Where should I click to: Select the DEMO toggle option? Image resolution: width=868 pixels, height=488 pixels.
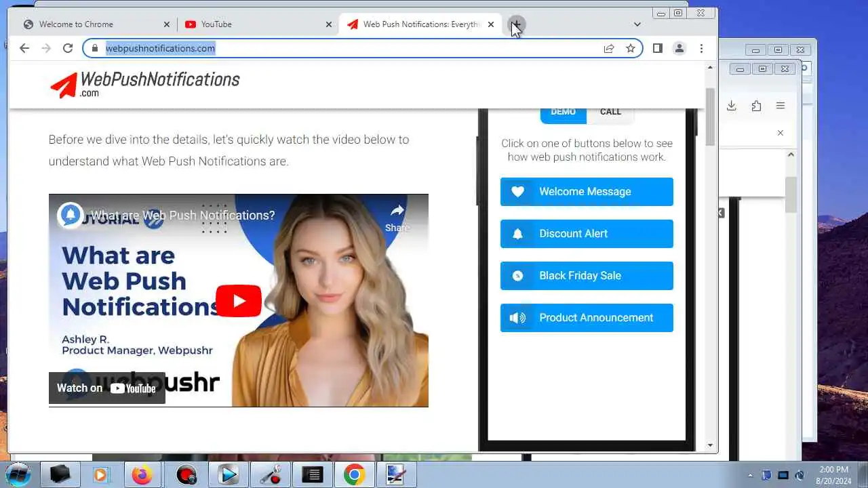tap(564, 114)
